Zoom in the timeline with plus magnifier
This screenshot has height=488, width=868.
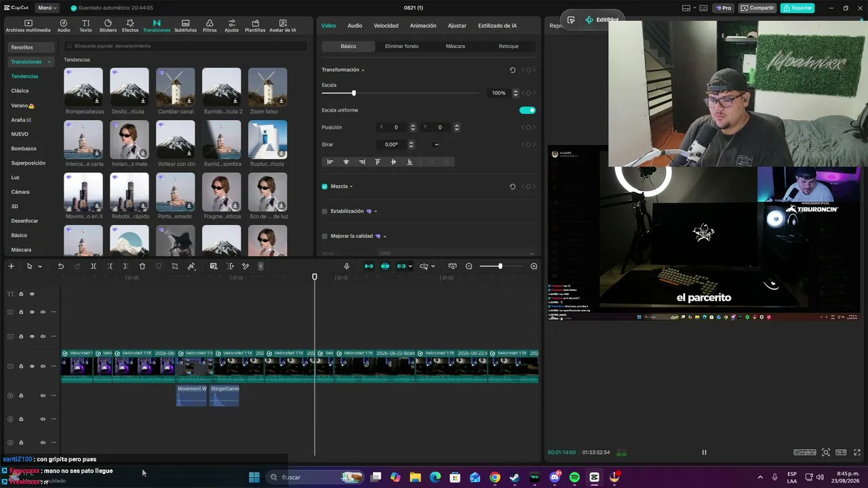(x=534, y=266)
